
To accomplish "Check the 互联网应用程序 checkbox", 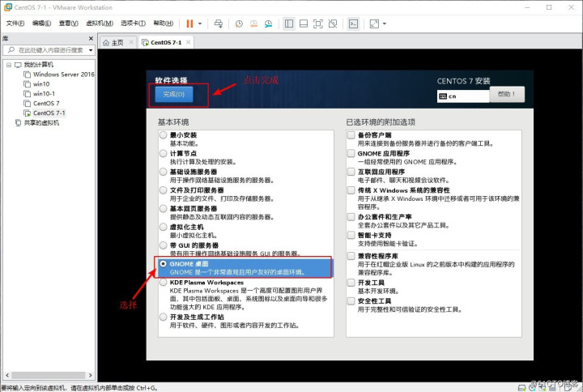I will [x=351, y=172].
